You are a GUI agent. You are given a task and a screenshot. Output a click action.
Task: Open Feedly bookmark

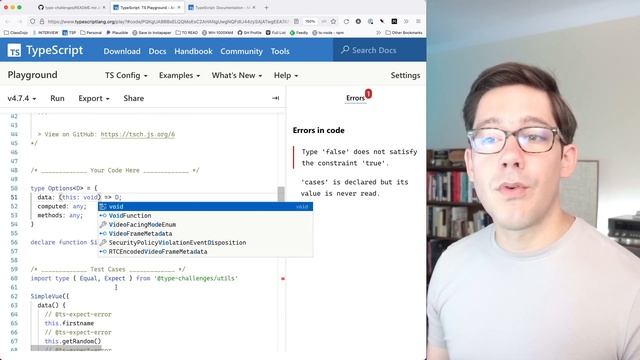pyautogui.click(x=299, y=32)
